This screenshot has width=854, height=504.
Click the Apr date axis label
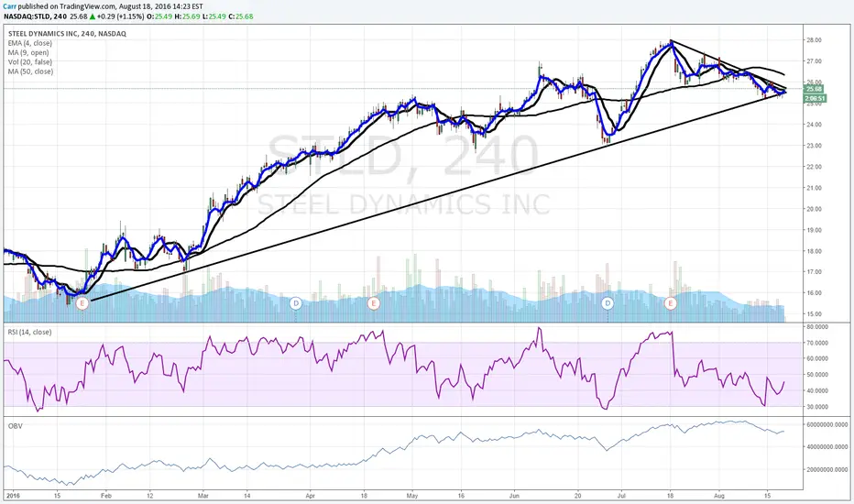(x=311, y=496)
